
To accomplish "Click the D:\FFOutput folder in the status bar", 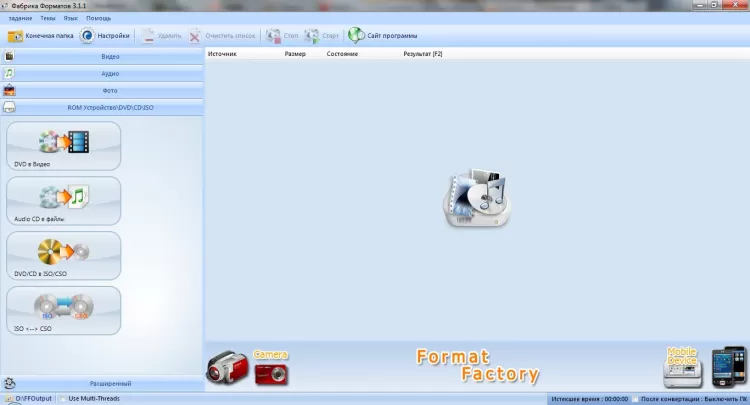I will [29, 398].
